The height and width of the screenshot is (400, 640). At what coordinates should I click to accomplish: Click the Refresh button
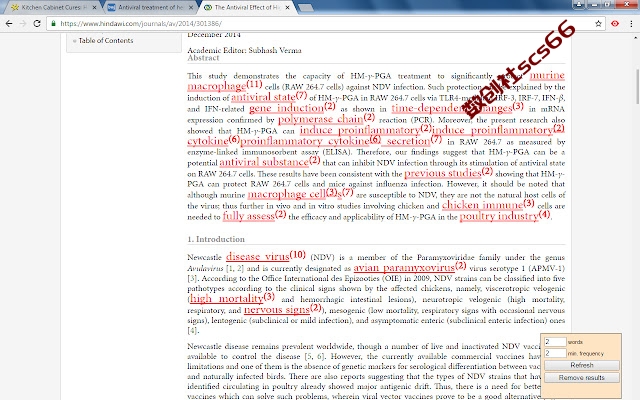pyautogui.click(x=582, y=365)
